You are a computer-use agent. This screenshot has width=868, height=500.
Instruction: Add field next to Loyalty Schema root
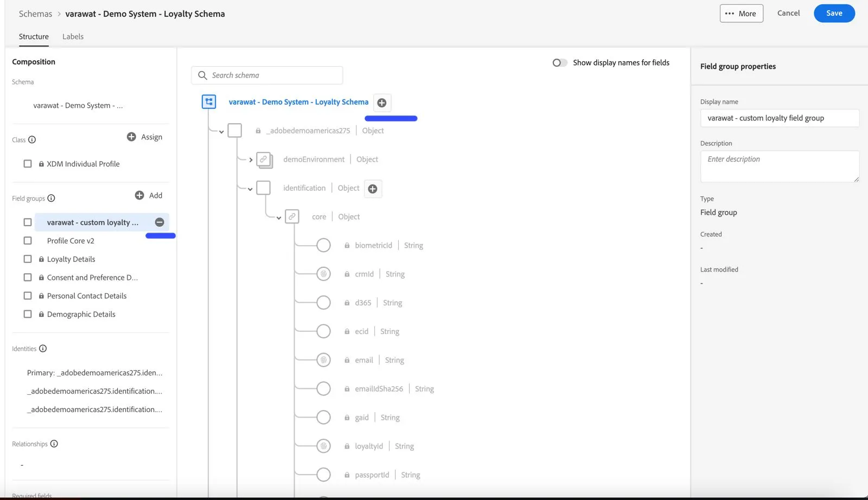382,103
